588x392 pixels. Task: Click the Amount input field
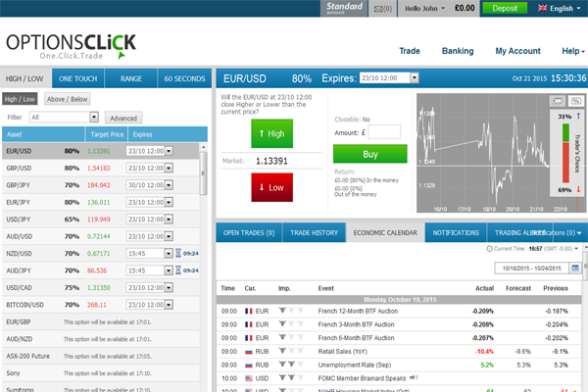(384, 132)
